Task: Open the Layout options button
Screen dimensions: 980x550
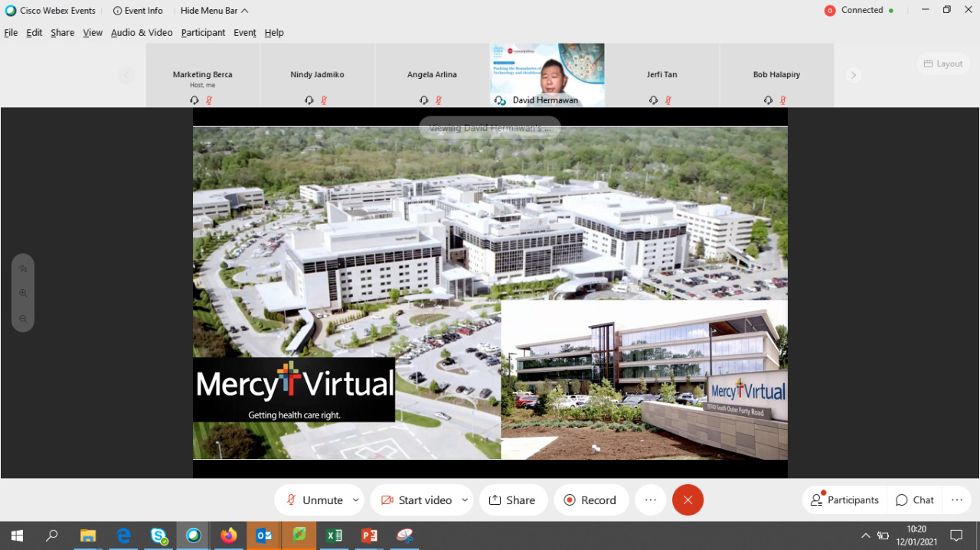Action: tap(943, 63)
